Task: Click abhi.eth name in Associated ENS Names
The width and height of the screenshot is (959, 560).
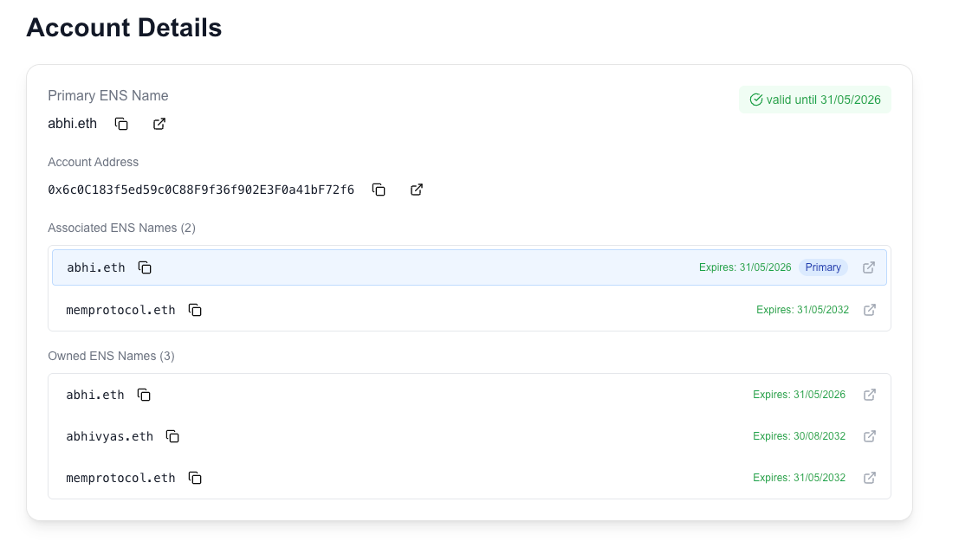Action: click(96, 267)
